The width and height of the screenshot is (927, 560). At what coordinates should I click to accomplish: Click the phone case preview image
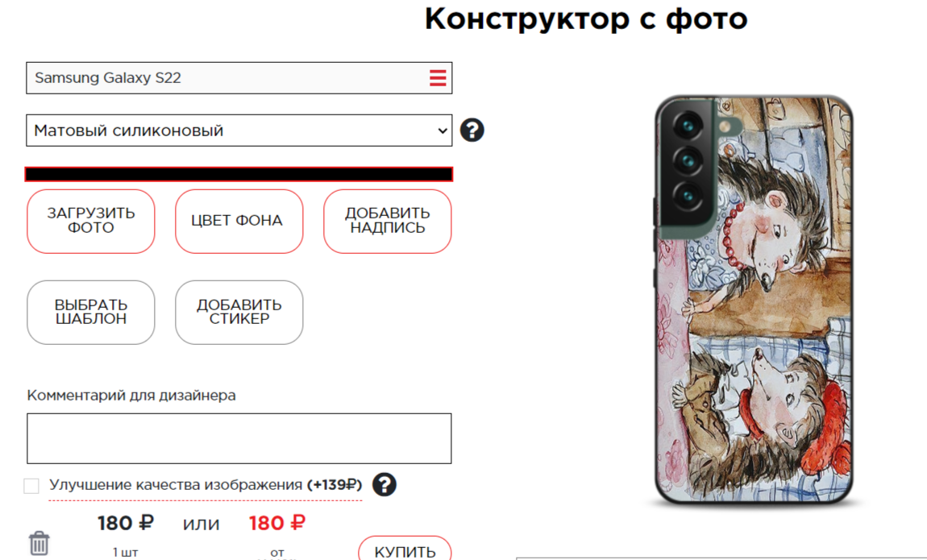point(753,300)
